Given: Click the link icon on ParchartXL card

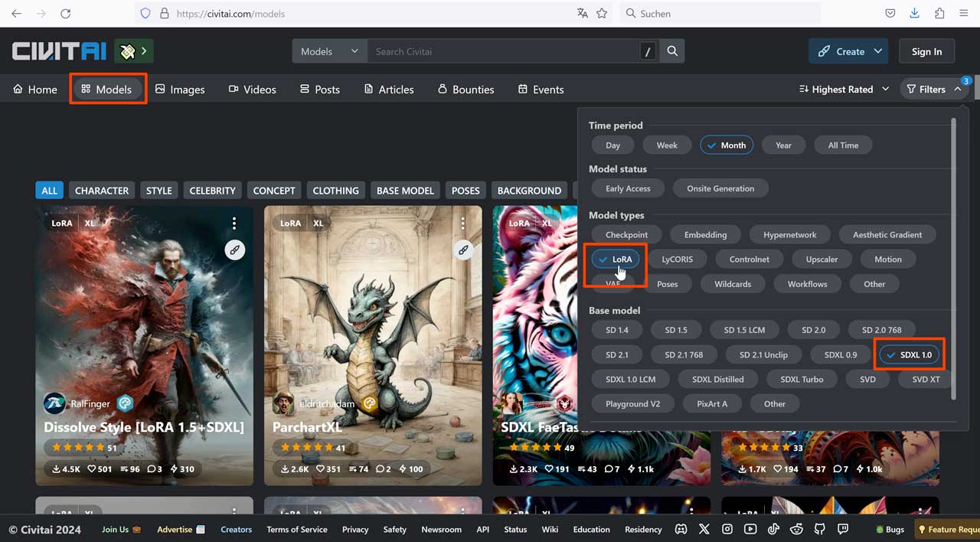Looking at the screenshot, I should coord(463,250).
